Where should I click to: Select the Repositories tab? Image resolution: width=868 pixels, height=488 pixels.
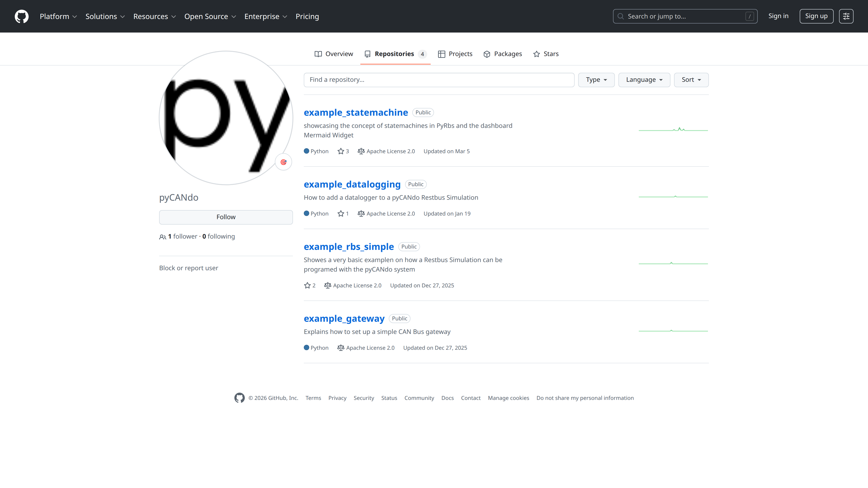point(395,54)
